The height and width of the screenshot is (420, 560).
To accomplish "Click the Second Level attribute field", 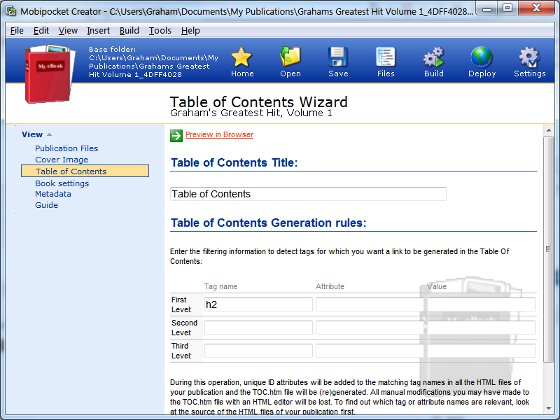I will pyautogui.click(x=370, y=328).
